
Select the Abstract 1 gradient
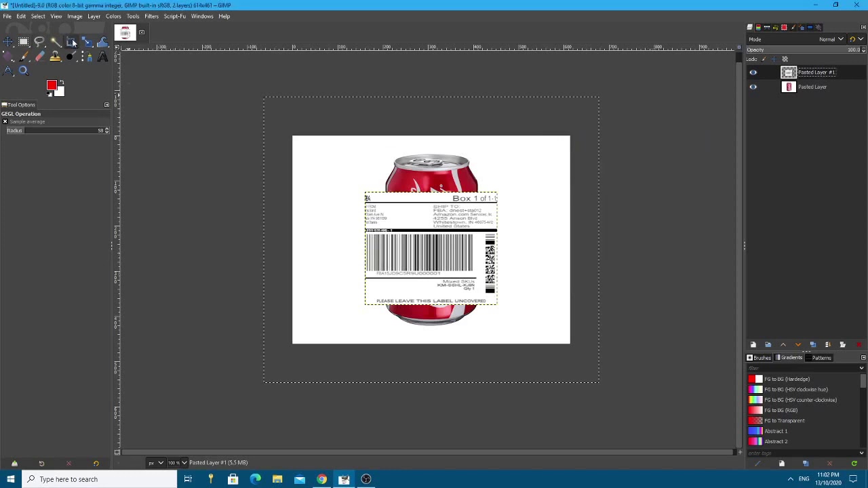(x=804, y=431)
